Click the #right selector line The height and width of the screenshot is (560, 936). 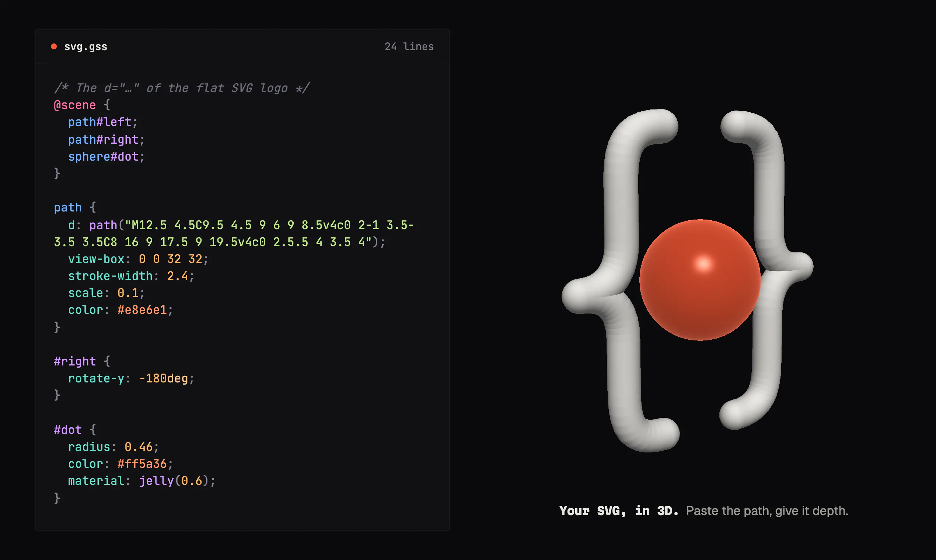pos(82,361)
